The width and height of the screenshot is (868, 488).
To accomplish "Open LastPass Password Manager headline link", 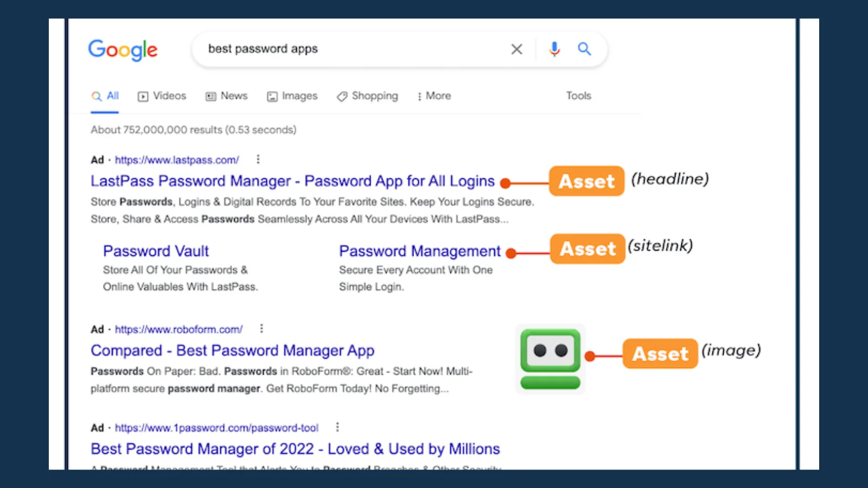I will [x=293, y=181].
